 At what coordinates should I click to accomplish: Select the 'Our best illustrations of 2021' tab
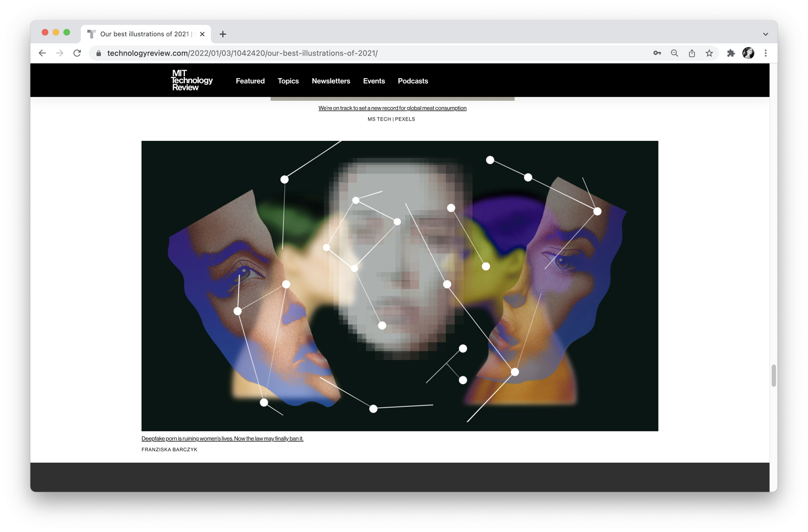point(145,34)
